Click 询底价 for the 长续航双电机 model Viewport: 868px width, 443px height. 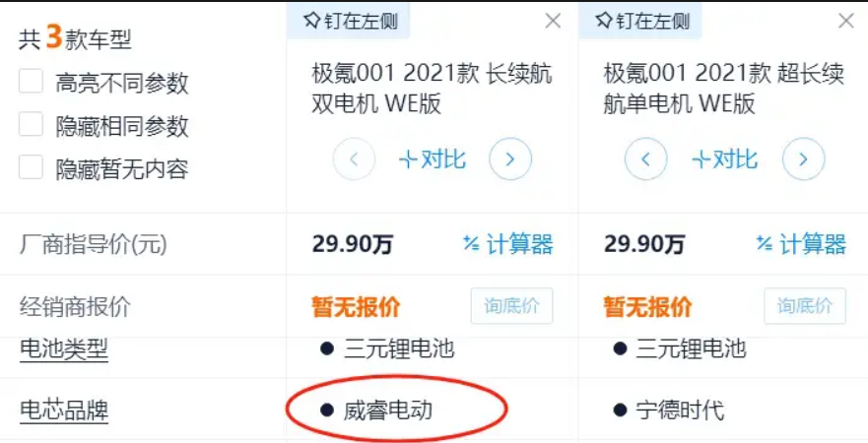tap(511, 306)
